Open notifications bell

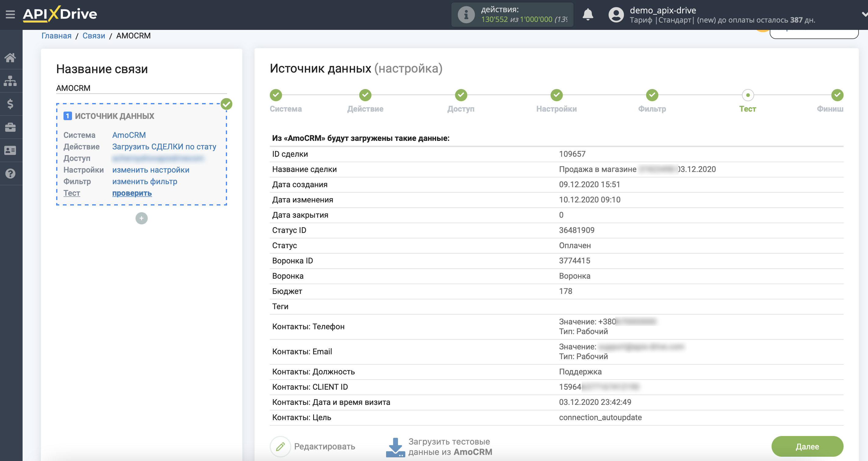pyautogui.click(x=588, y=14)
